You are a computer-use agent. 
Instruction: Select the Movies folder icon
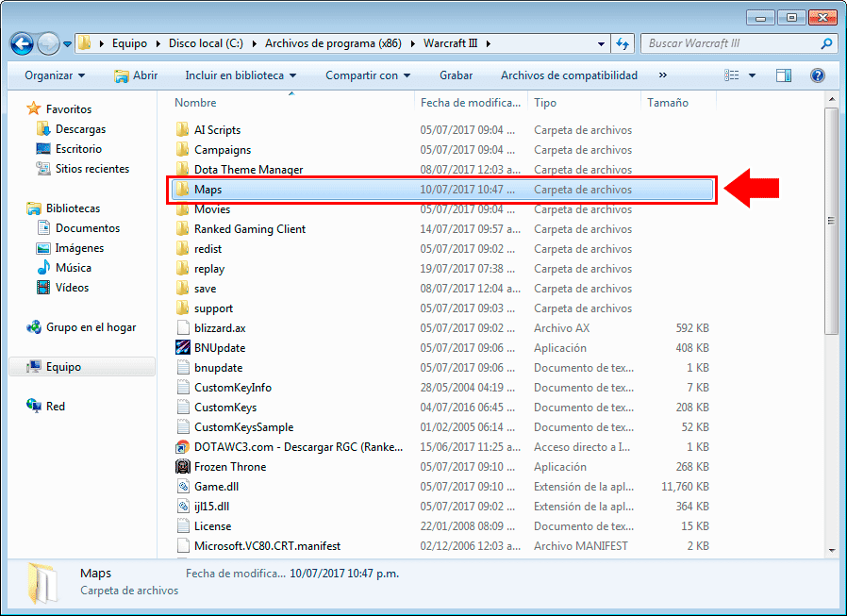click(183, 209)
